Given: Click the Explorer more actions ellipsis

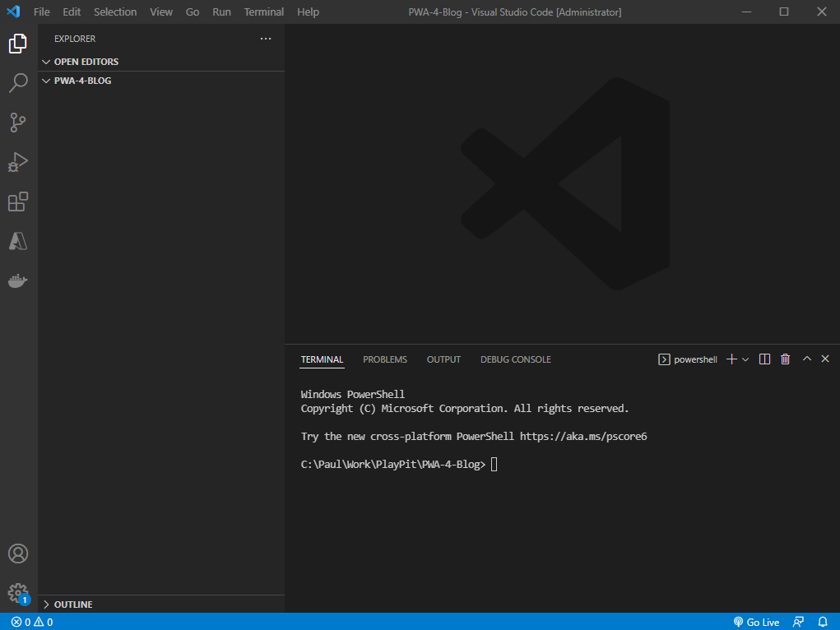Looking at the screenshot, I should [266, 39].
